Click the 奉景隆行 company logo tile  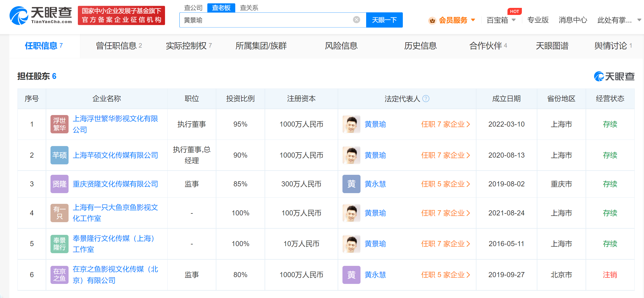60,244
